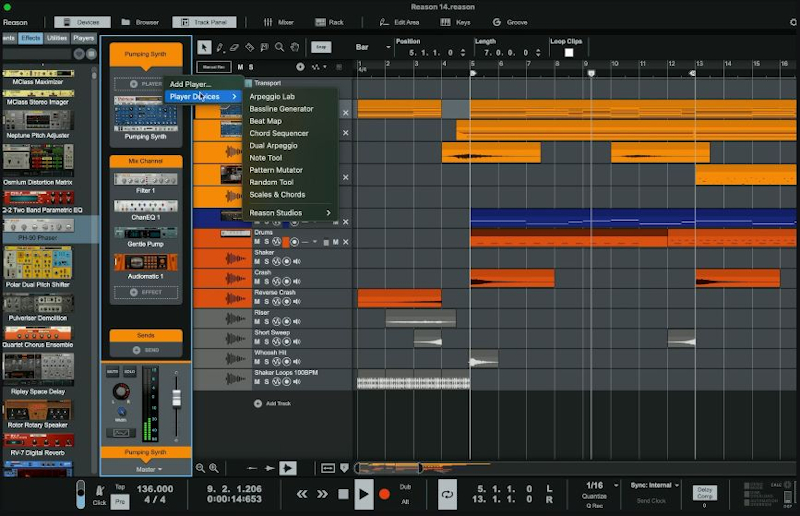The height and width of the screenshot is (516, 800).
Task: Mute the Shaker track
Action: (x=257, y=262)
